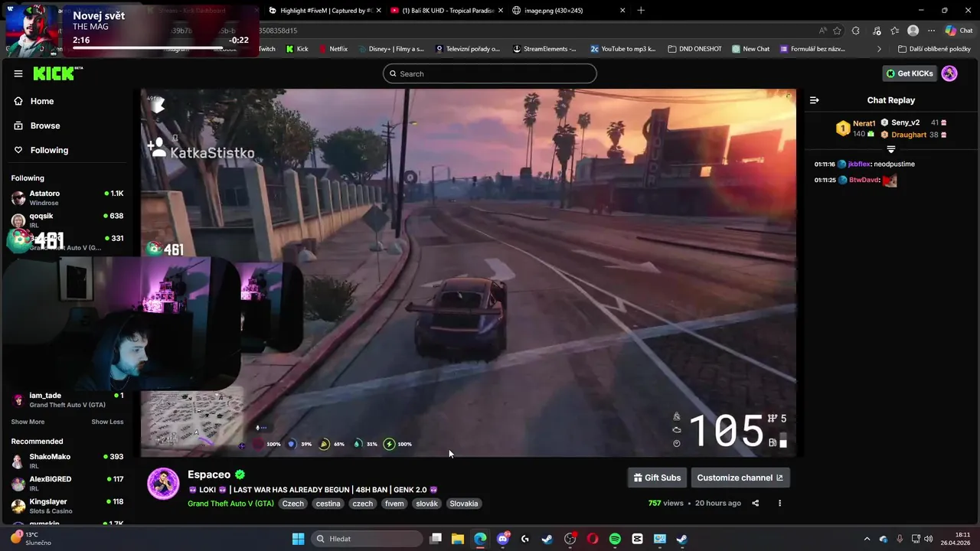Viewport: 980px width, 551px height.
Task: Open Edge browser extensions icon
Action: coord(855,31)
